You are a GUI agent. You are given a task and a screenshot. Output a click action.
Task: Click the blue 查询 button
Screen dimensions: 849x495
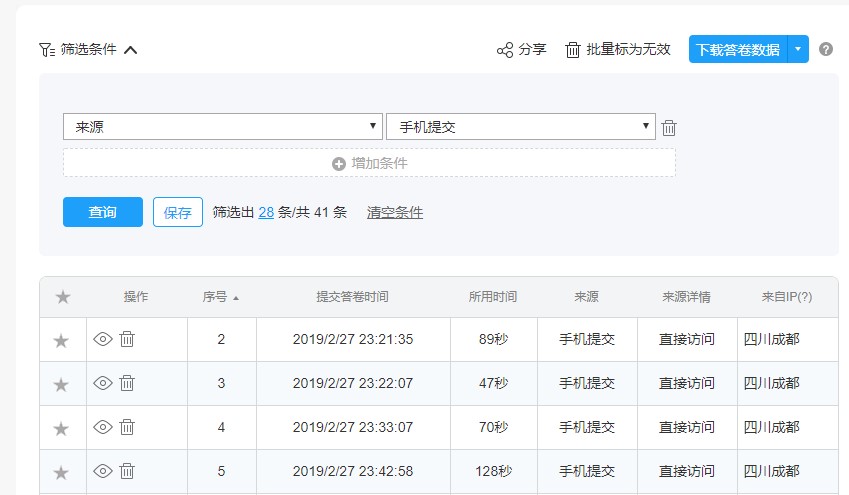102,212
